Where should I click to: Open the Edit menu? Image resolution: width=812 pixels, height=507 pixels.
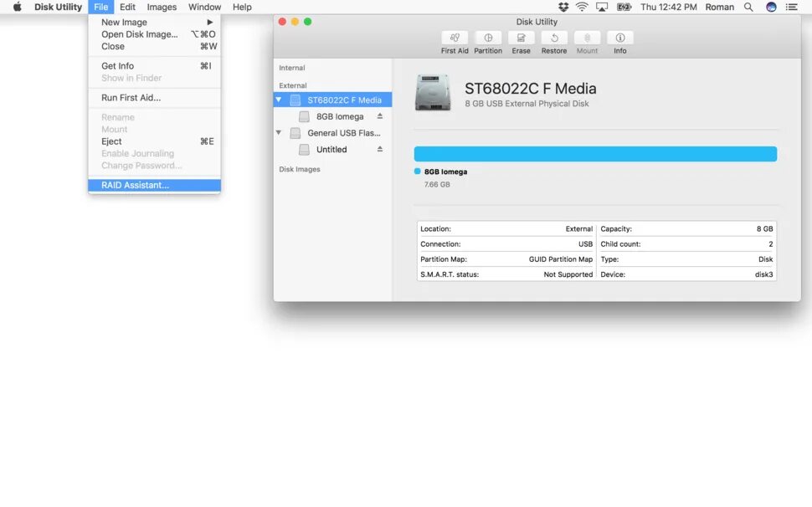127,7
